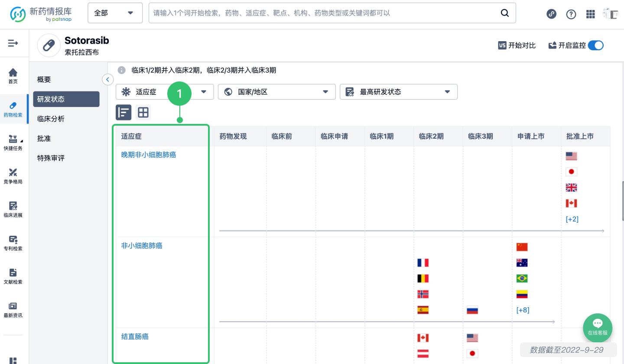Click the China flag in 申请上市
Screen dimensions: 624x364
coord(522,247)
